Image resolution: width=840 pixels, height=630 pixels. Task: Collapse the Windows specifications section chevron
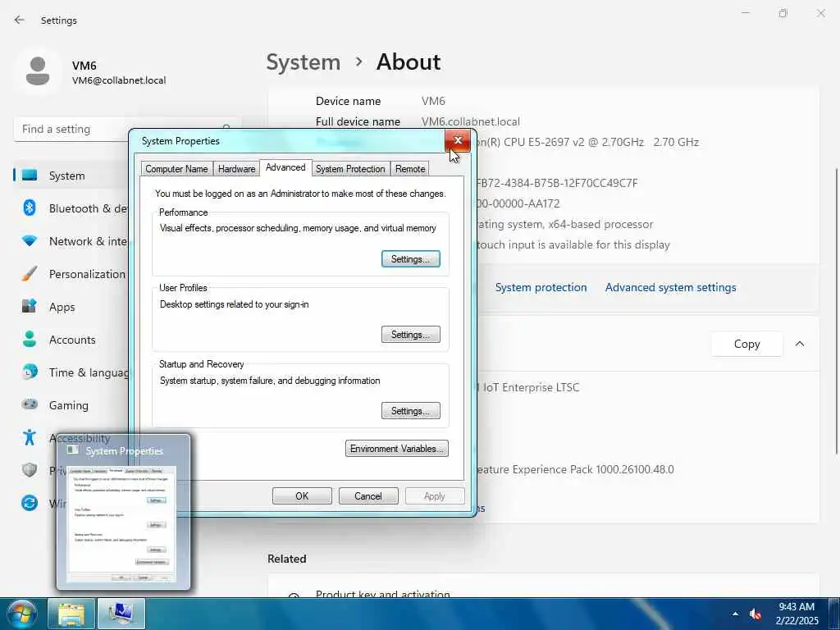point(799,344)
